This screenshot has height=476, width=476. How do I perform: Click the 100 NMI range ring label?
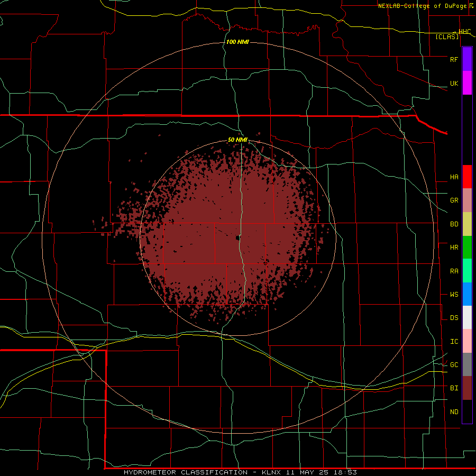pos(237,42)
